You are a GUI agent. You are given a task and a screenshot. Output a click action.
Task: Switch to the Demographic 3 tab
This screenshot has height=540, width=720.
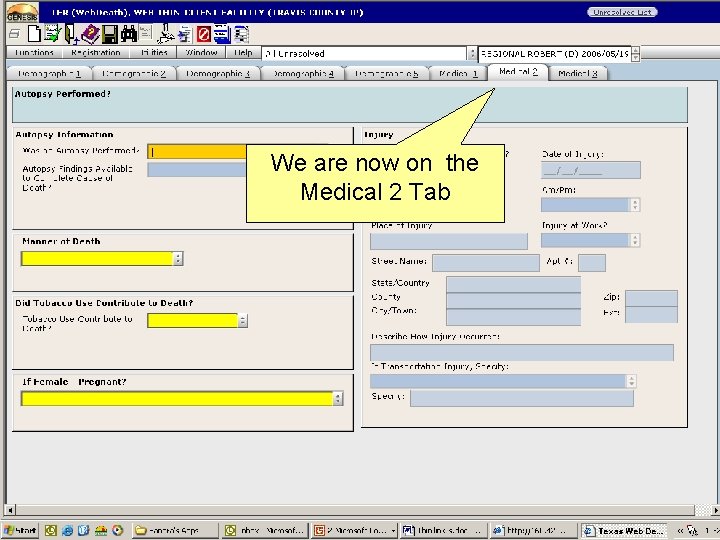[218, 73]
